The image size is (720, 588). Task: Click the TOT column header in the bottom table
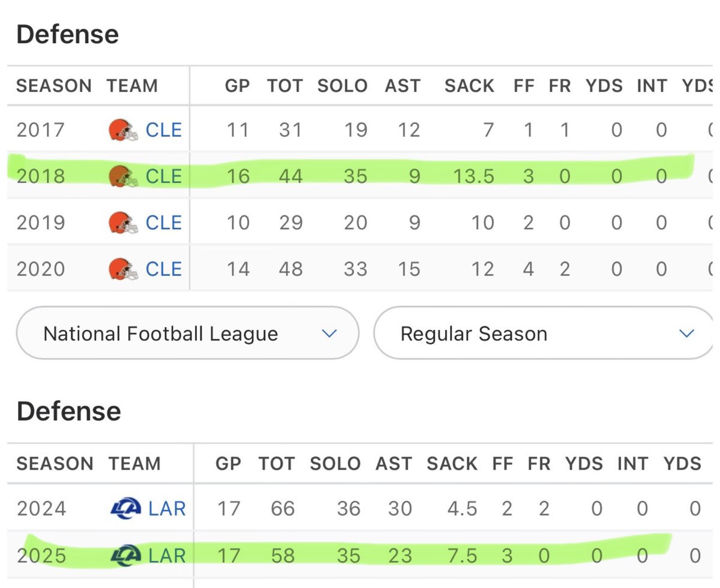[277, 464]
